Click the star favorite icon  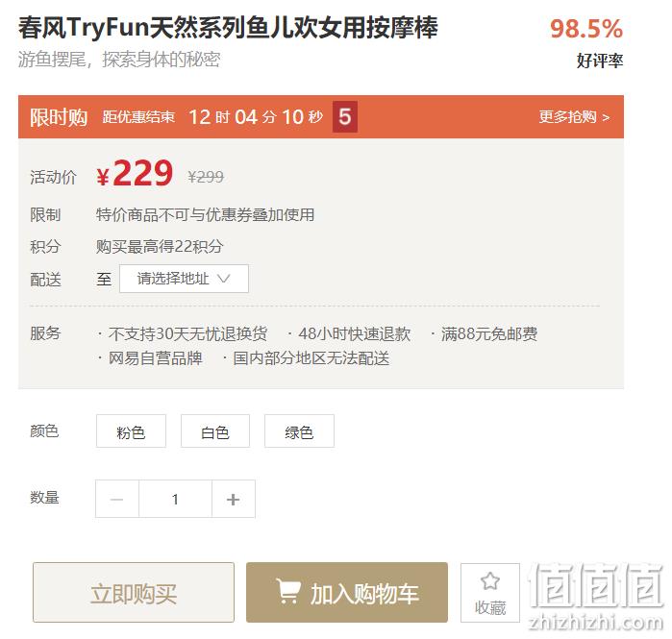(490, 581)
